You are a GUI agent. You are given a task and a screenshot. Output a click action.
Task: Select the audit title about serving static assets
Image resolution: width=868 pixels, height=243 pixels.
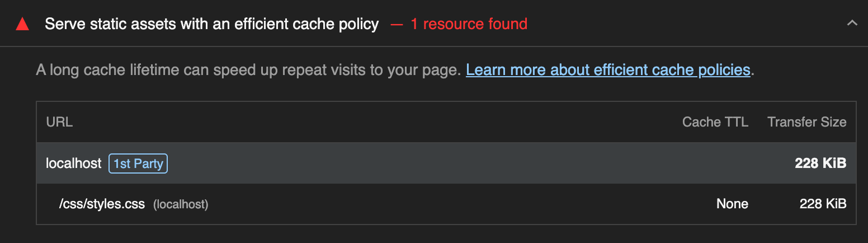click(211, 24)
